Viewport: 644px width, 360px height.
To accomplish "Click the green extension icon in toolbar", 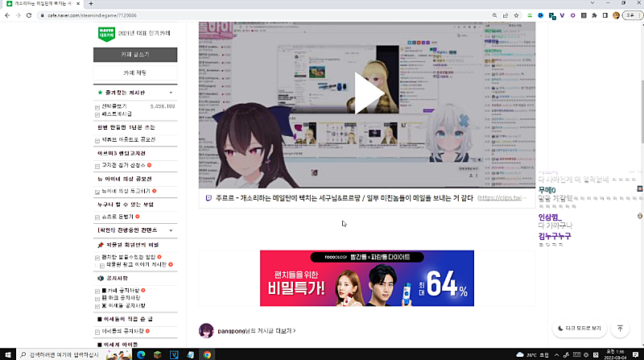I will click(530, 15).
